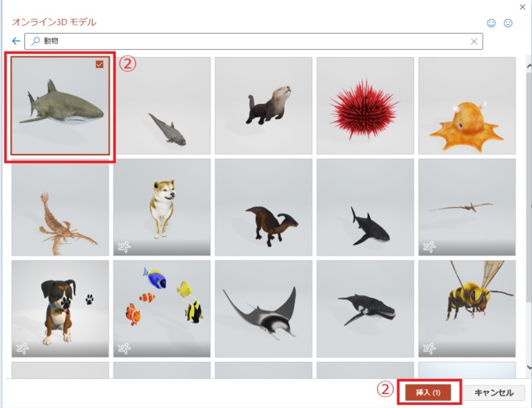The height and width of the screenshot is (408, 532).
Task: Click the magnifier search icon
Action: (x=35, y=41)
